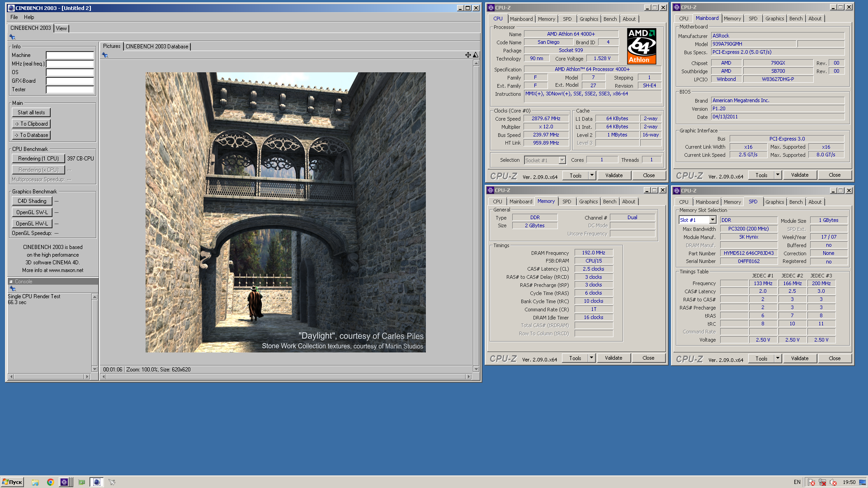
Task: Open the Slot #1 memory slot dropdown
Action: click(712, 220)
